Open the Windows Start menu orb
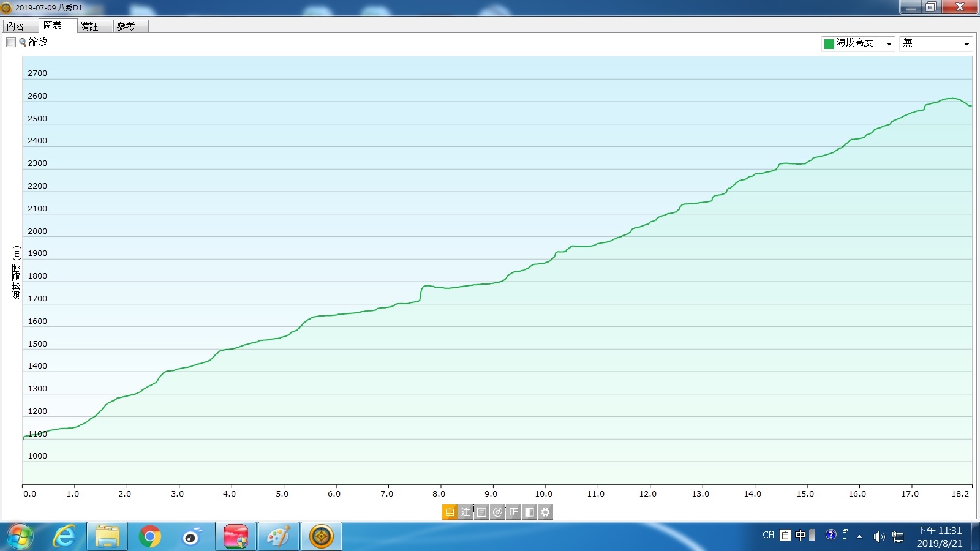This screenshot has height=551, width=980. (x=20, y=537)
